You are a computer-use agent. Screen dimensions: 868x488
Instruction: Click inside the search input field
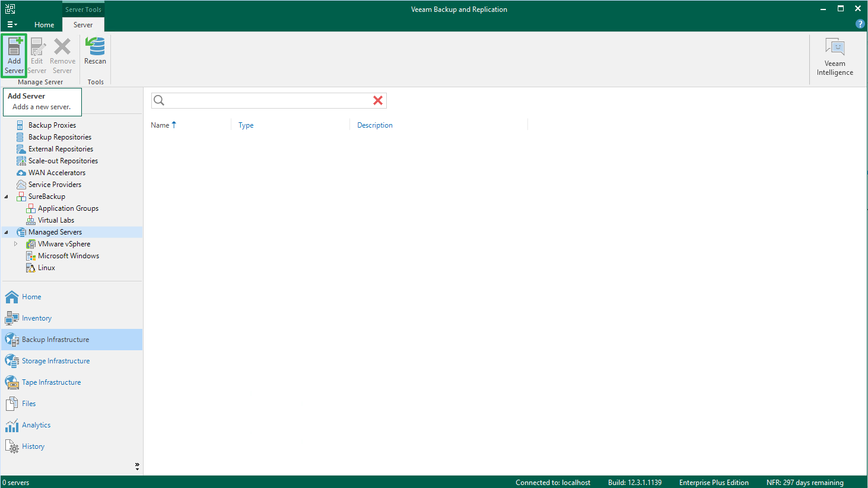(x=268, y=100)
